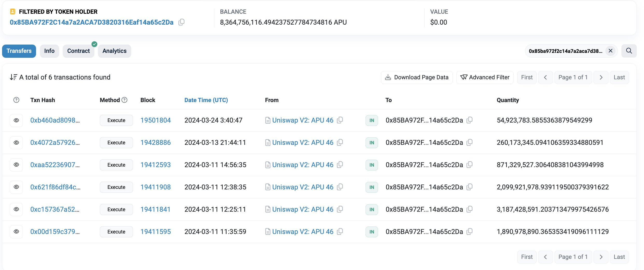644x270 pixels.
Task: Open the Advanced Filter options
Action: (485, 77)
